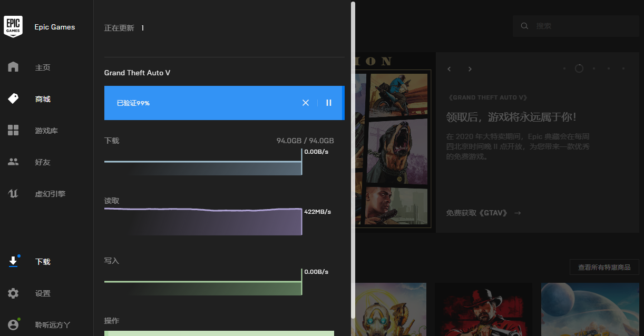The image size is (644, 336).
Task: Click the 商城 menu label
Action: [43, 99]
